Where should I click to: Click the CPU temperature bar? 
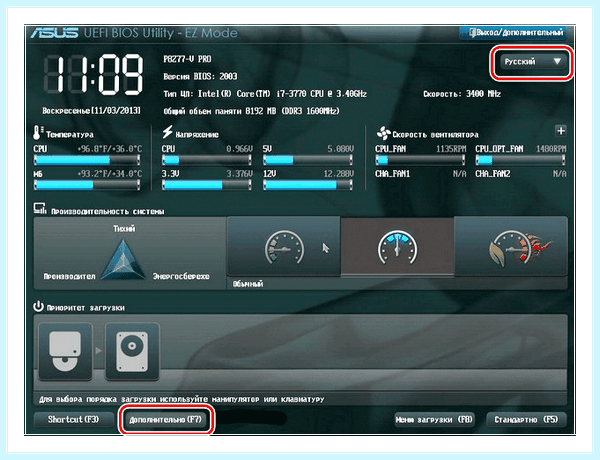click(x=87, y=160)
